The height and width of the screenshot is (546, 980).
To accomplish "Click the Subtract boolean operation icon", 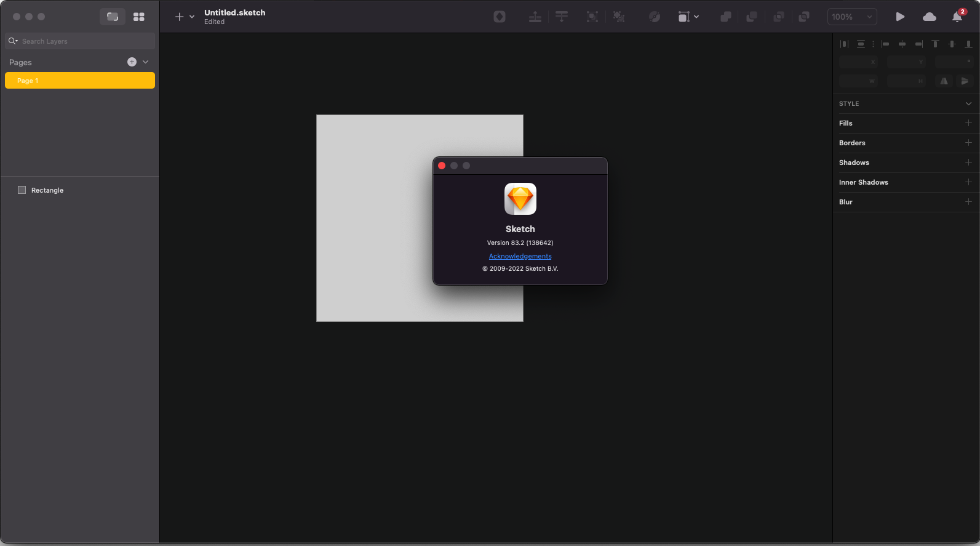I will 752,17.
